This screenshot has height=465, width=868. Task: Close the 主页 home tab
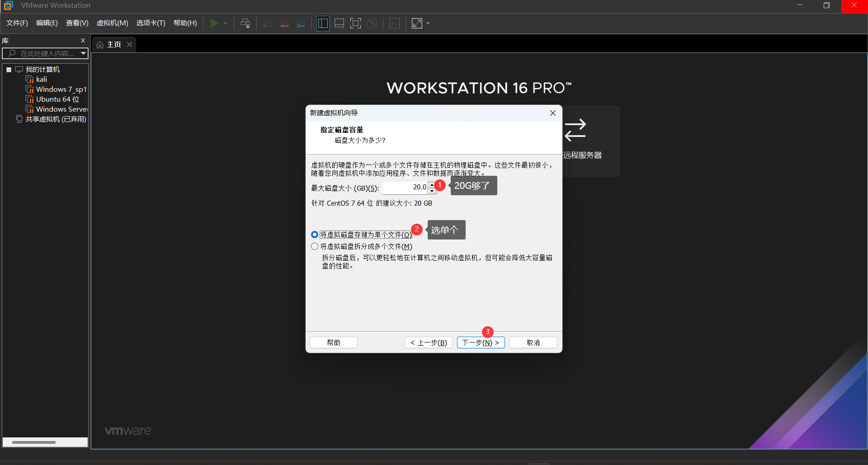(x=130, y=44)
